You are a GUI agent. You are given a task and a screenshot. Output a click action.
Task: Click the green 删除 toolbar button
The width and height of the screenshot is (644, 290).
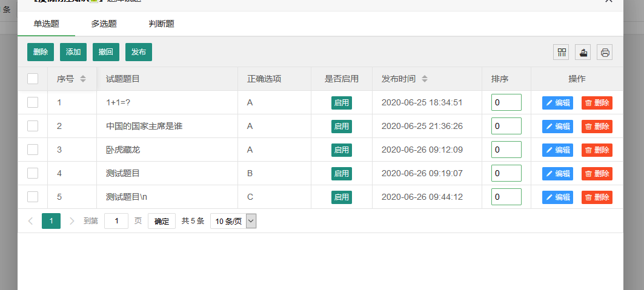tap(41, 52)
